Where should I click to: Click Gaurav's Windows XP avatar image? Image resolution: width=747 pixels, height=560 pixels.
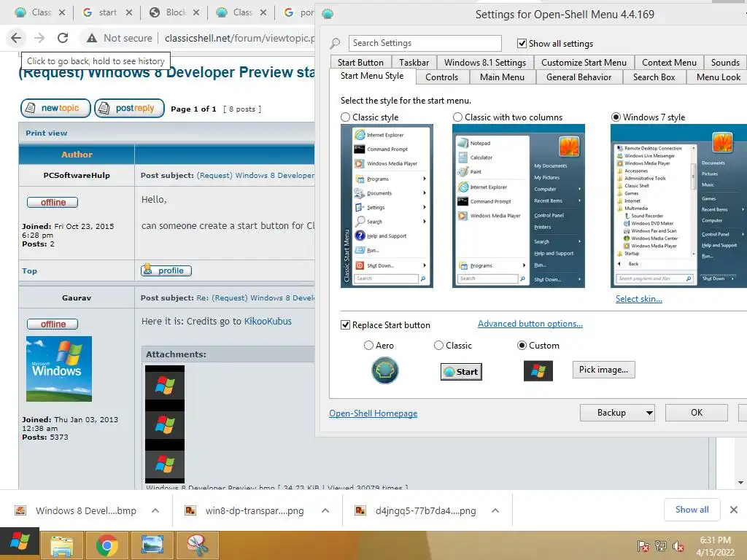click(59, 368)
